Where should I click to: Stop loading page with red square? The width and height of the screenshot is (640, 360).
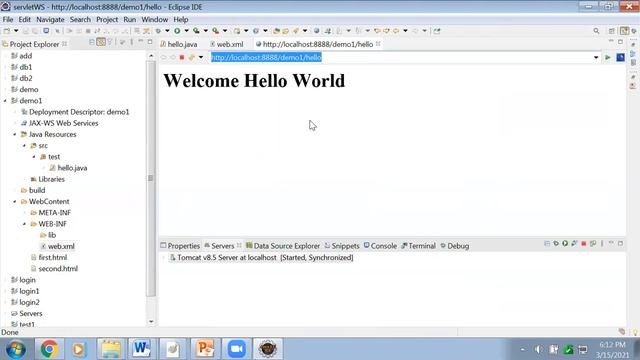[x=182, y=57]
